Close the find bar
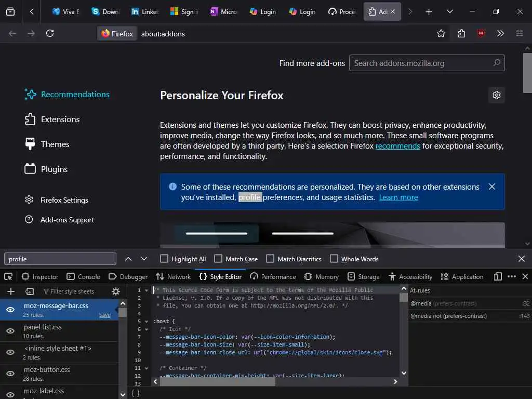The height and width of the screenshot is (399, 532). click(x=522, y=259)
